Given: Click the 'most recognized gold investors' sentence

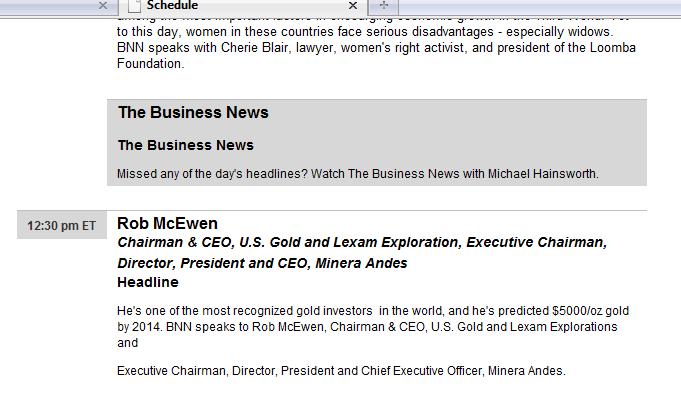Looking at the screenshot, I should pyautogui.click(x=373, y=312).
